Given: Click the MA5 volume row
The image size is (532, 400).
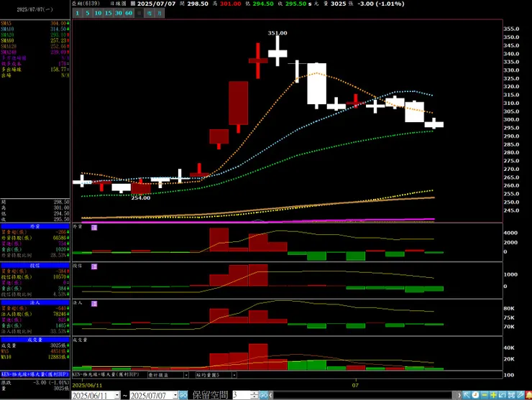Looking at the screenshot, I should point(35,351).
